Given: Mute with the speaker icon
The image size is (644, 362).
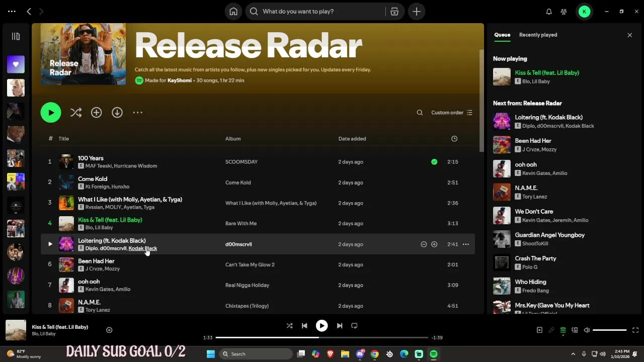Looking at the screenshot, I should click(587, 330).
